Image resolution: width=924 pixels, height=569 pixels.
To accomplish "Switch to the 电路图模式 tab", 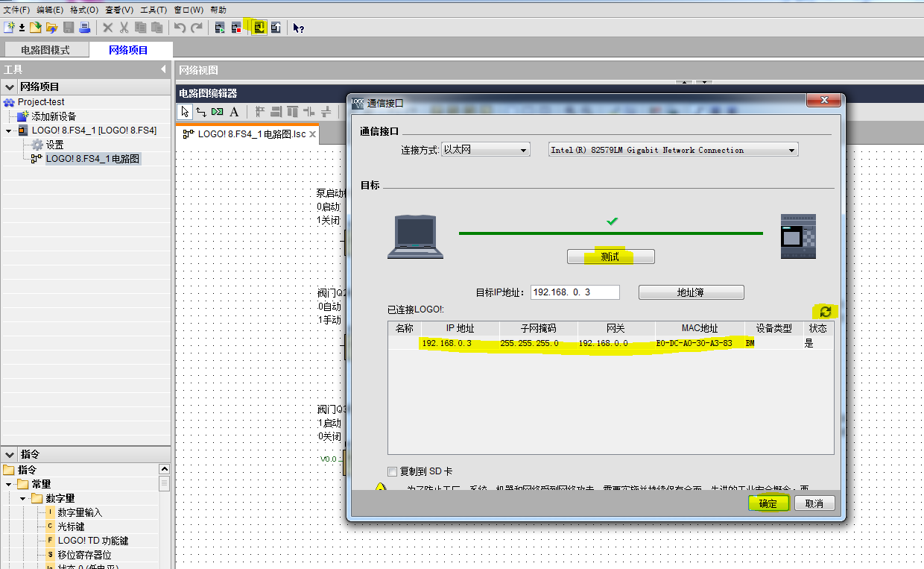I will click(45, 50).
